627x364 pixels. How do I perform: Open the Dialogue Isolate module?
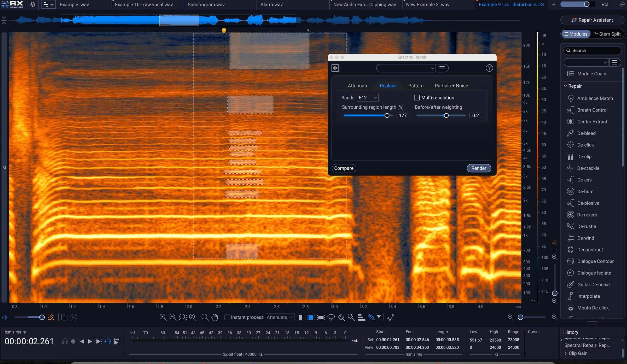[594, 273]
